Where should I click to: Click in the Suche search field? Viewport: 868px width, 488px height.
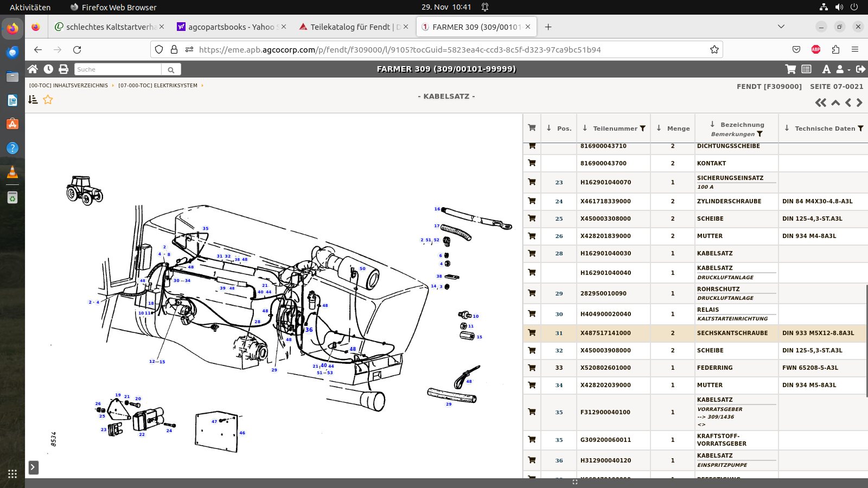118,69
